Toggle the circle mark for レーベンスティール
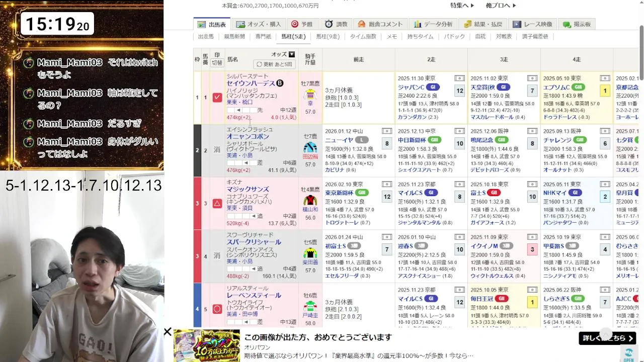 (217, 309)
